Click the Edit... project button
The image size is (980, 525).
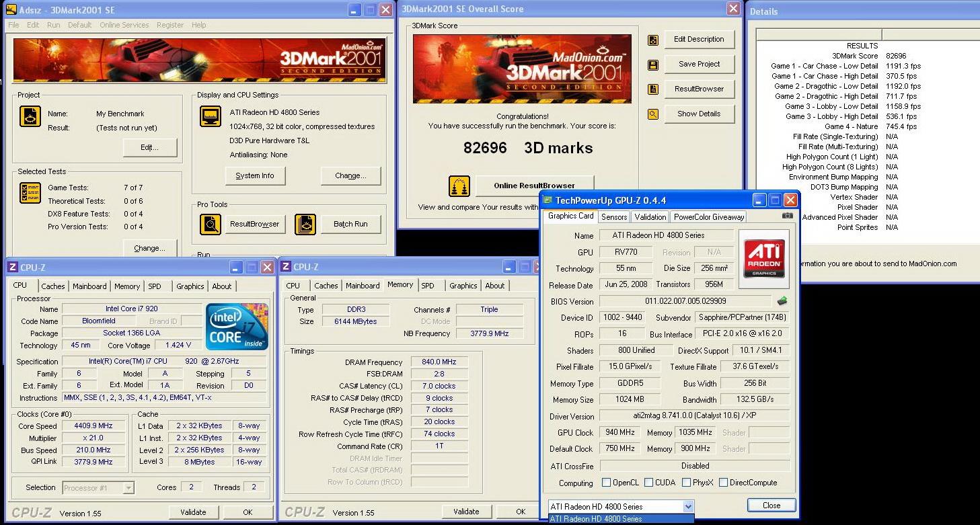pos(150,147)
